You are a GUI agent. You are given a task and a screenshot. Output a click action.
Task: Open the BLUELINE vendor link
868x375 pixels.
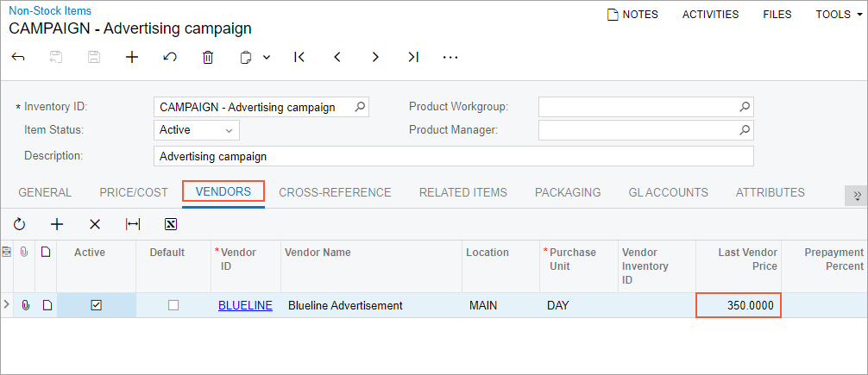pos(245,305)
